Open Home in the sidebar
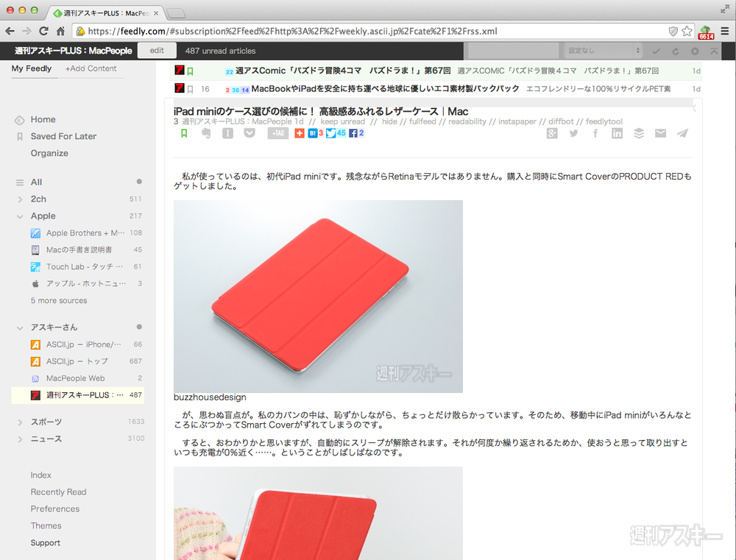This screenshot has width=736, height=560. [43, 119]
